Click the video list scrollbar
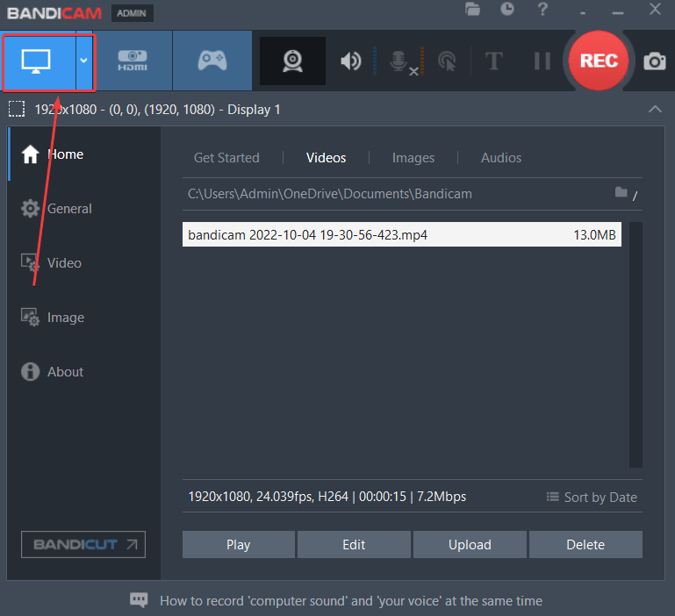Screen dimensions: 675x616 (636, 344)
